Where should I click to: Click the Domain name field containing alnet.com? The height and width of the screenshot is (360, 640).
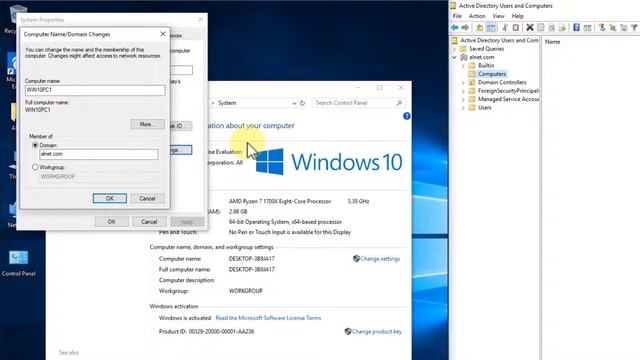coord(99,154)
